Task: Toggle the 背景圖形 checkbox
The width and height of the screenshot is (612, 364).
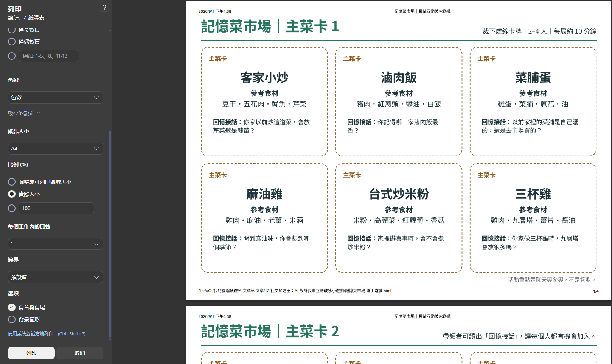Action: [x=12, y=319]
